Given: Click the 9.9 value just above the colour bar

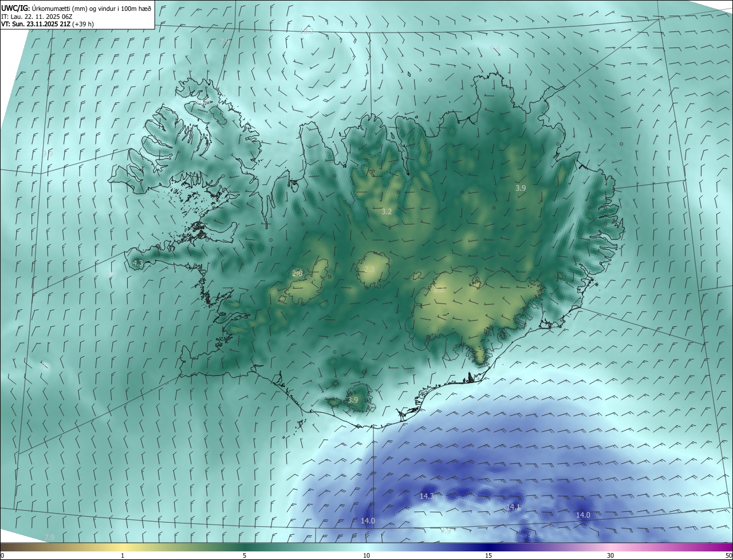Looking at the screenshot, I should (446, 531).
